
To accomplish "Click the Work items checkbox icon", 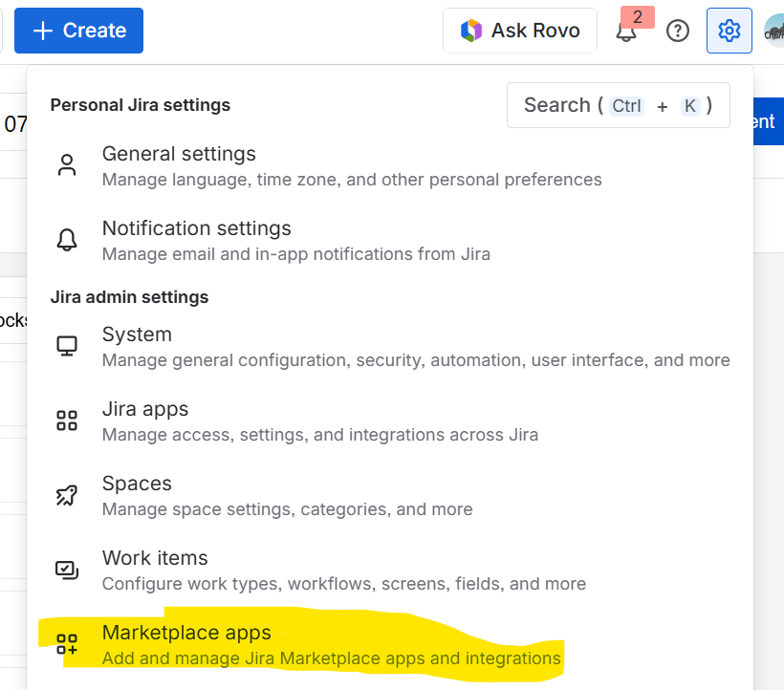I will tap(67, 570).
